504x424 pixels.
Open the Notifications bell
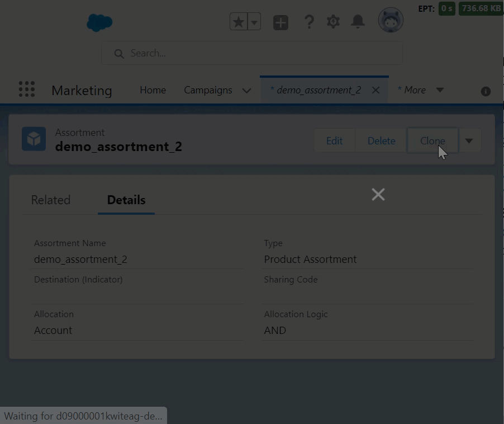358,22
